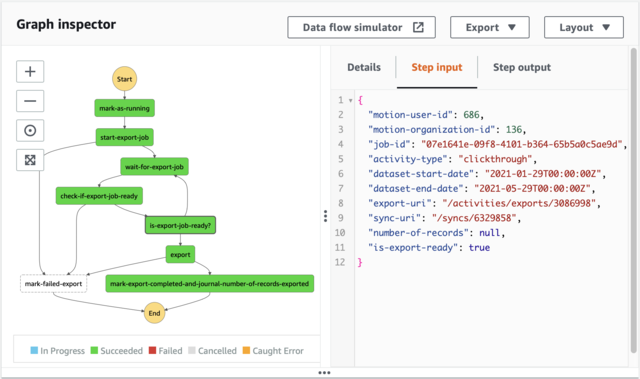Zoom out the graph with minus icon
Image resolution: width=640 pixels, height=379 pixels.
point(30,101)
